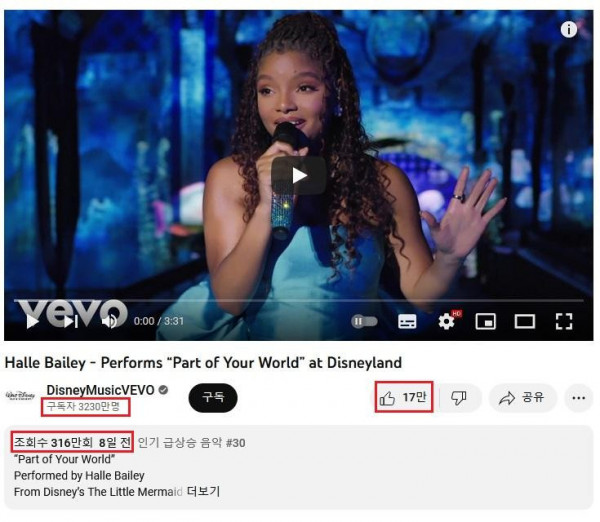The height and width of the screenshot is (522, 600).
Task: Toggle theater mode view
Action: click(525, 321)
